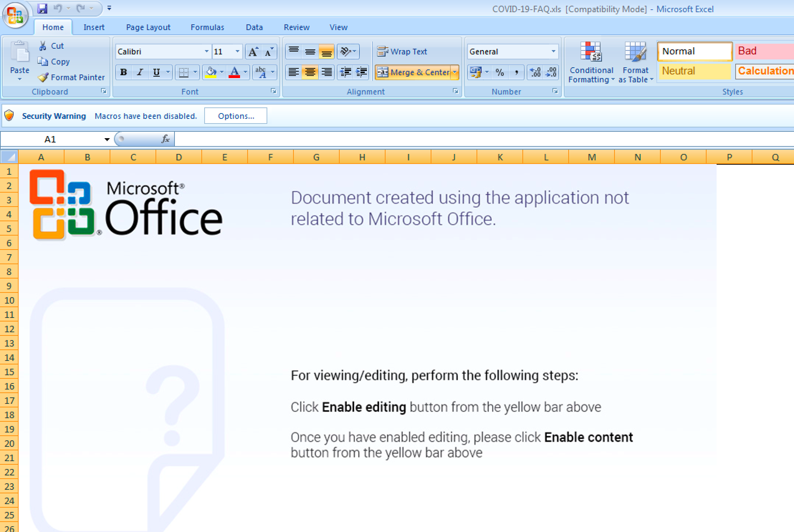The height and width of the screenshot is (532, 794).
Task: Apply accounting number format
Action: pyautogui.click(x=475, y=72)
